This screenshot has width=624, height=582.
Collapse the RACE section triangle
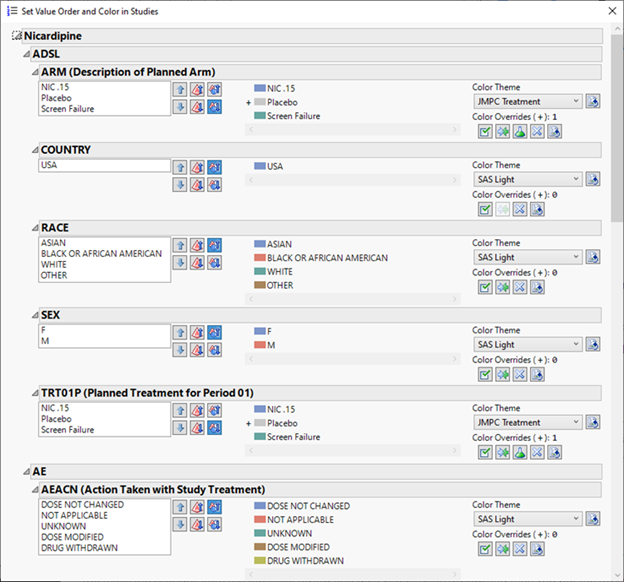point(35,228)
